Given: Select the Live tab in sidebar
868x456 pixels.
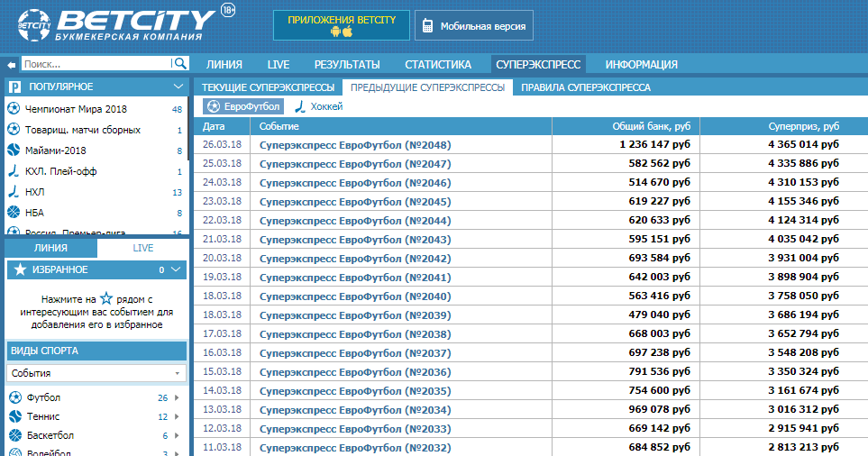Looking at the screenshot, I should click(142, 248).
